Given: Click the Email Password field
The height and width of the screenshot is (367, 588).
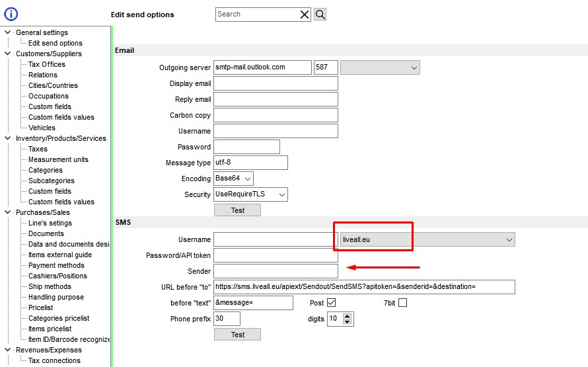Looking at the screenshot, I should pos(246,147).
